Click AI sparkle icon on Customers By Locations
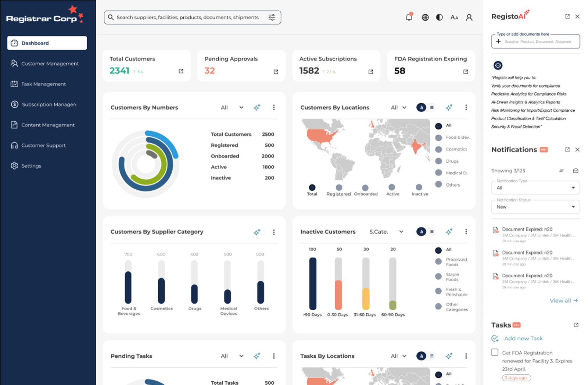 449,107
